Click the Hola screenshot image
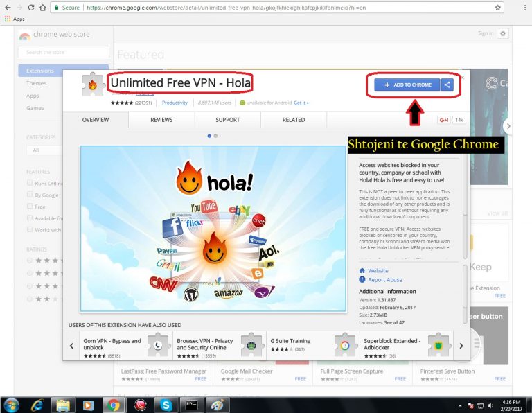 click(213, 229)
